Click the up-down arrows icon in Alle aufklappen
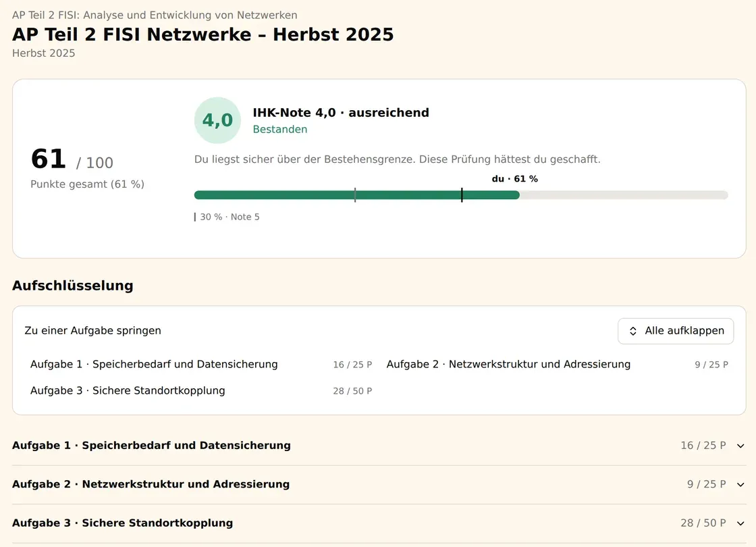756x547 pixels. [633, 331]
